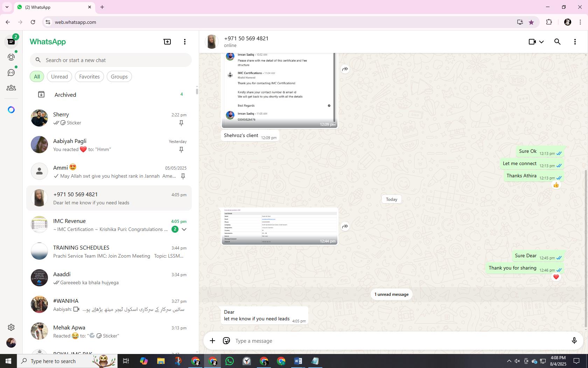This screenshot has height=368, width=588.
Task: Open the TRAINING SCHEDULES chat
Action: tap(109, 252)
